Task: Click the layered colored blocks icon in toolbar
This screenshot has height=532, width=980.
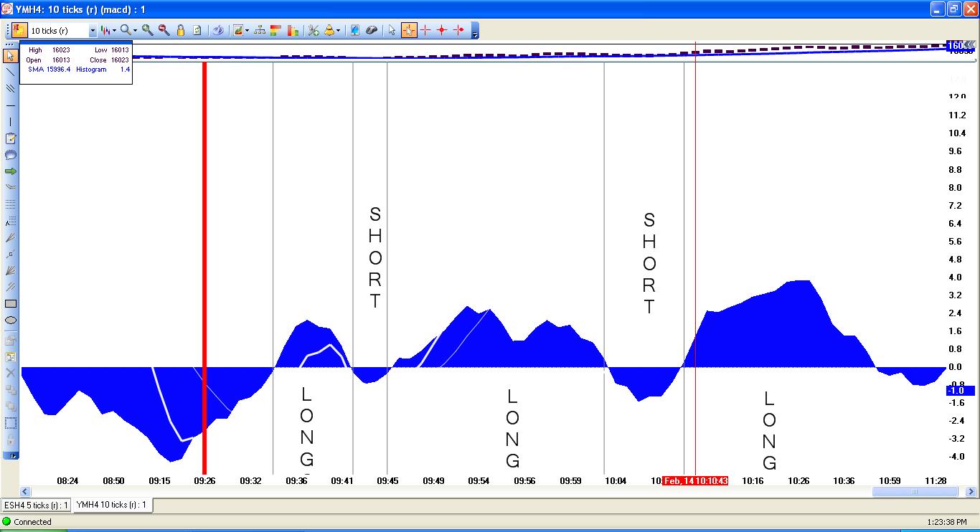Action: coord(276,30)
